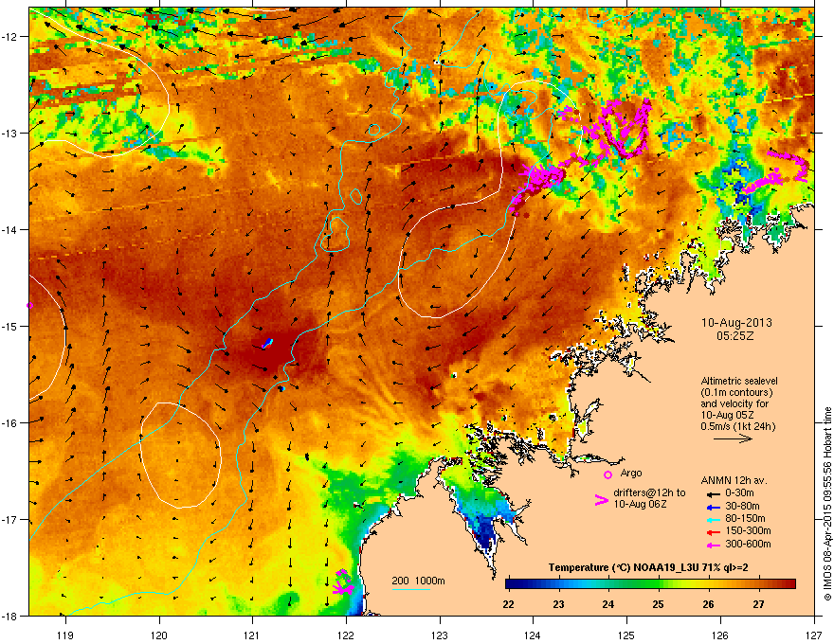Viewport: 834px width, 644px height.
Task: Click the Temperature NOAA19_L3U colorbar title
Action: (648, 567)
